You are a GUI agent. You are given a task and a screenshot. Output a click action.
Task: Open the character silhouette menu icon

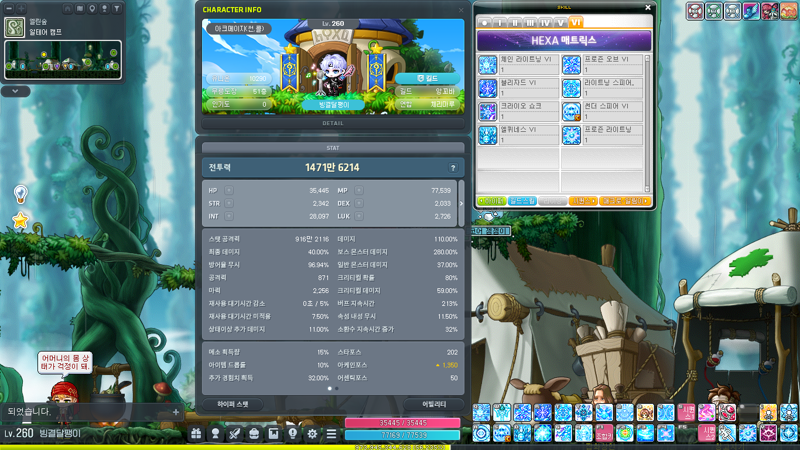coord(215,434)
